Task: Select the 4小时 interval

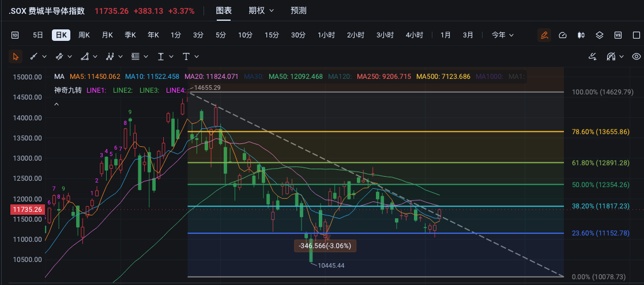Action: pos(415,35)
